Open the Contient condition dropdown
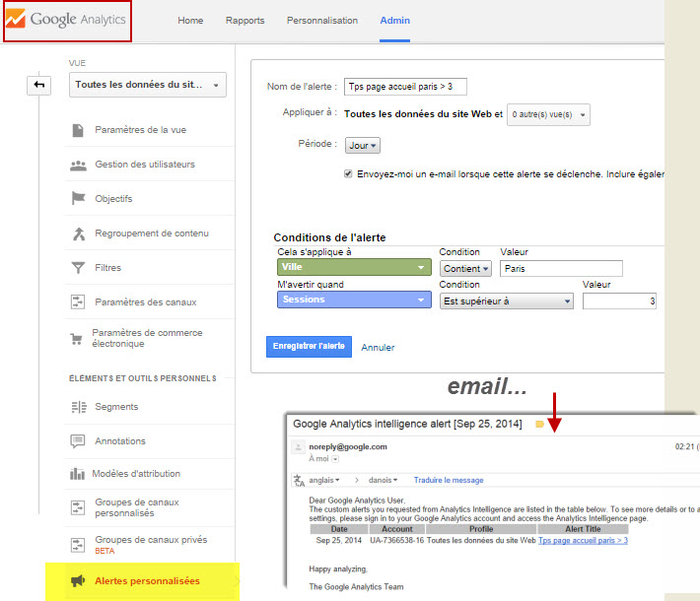The height and width of the screenshot is (601, 700). point(465,269)
